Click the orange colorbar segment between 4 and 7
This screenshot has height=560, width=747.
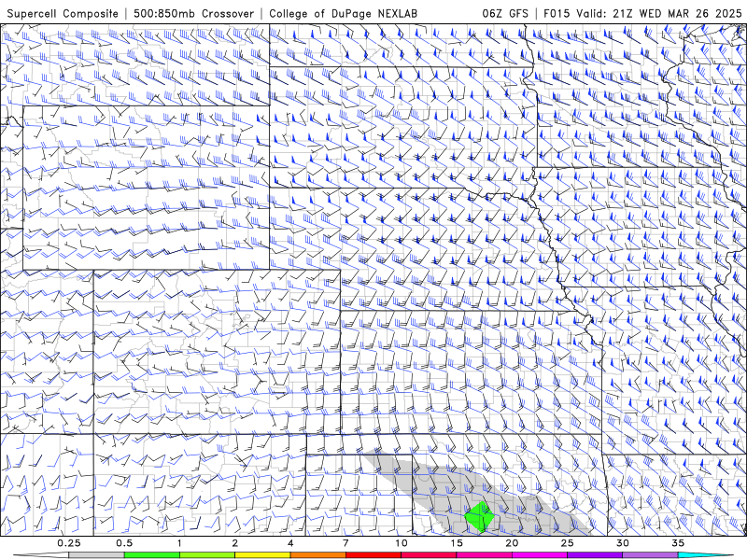click(317, 555)
